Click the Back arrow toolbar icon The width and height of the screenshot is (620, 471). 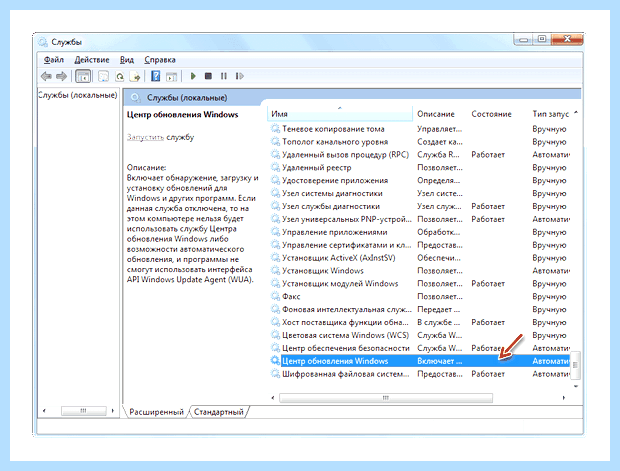pyautogui.click(x=46, y=76)
